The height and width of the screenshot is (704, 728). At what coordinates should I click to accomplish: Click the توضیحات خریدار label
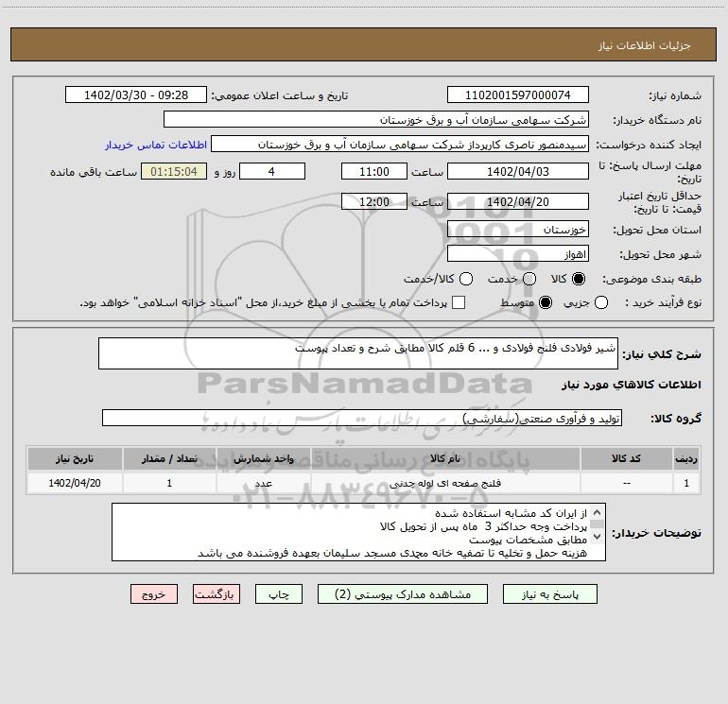[x=656, y=533]
